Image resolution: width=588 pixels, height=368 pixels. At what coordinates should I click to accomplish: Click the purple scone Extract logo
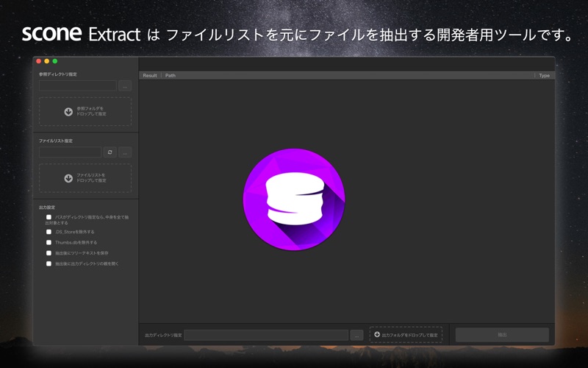tap(294, 199)
